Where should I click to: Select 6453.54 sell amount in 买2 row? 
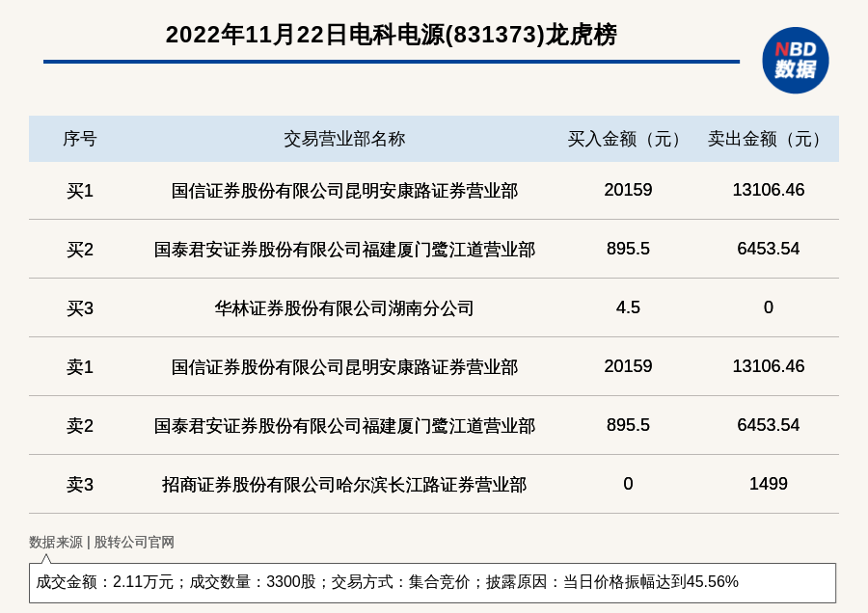coord(769,249)
